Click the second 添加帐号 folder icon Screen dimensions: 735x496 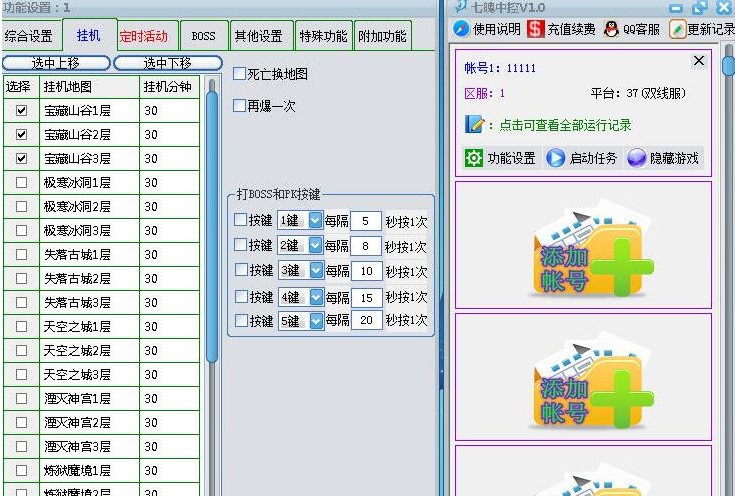[592, 381]
